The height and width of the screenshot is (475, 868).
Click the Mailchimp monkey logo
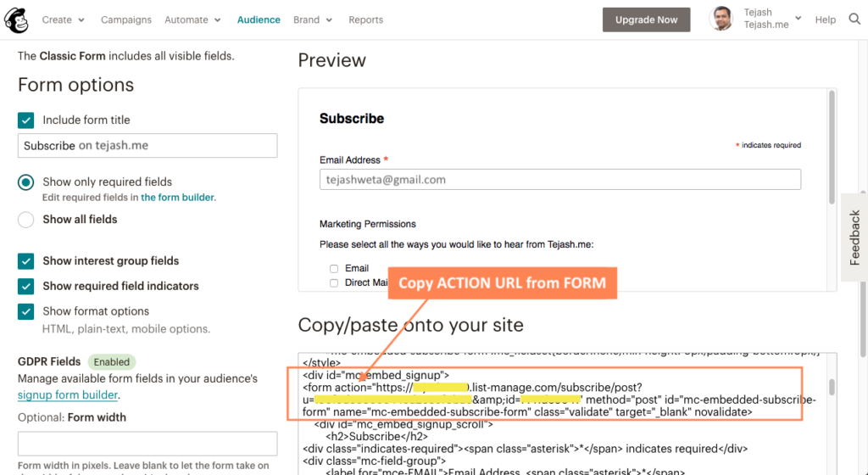click(19, 19)
